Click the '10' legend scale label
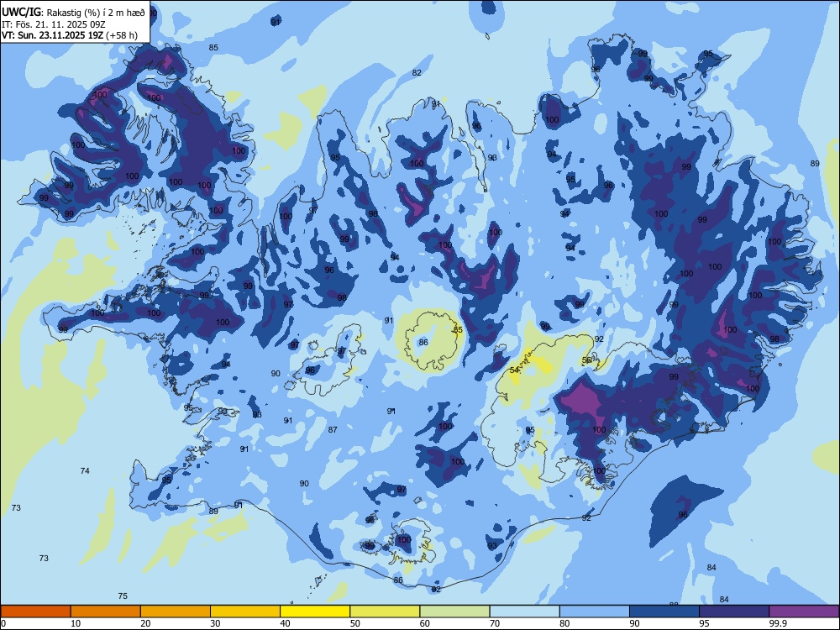 (76, 623)
